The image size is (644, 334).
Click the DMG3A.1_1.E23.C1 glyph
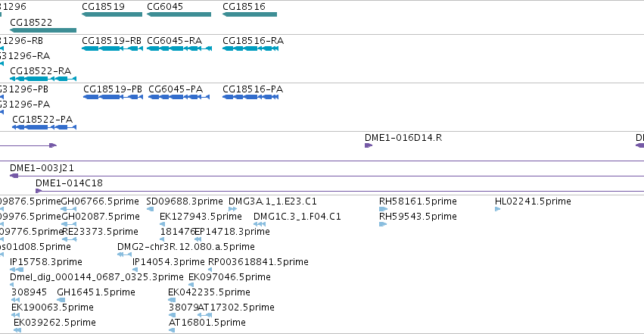pos(232,209)
